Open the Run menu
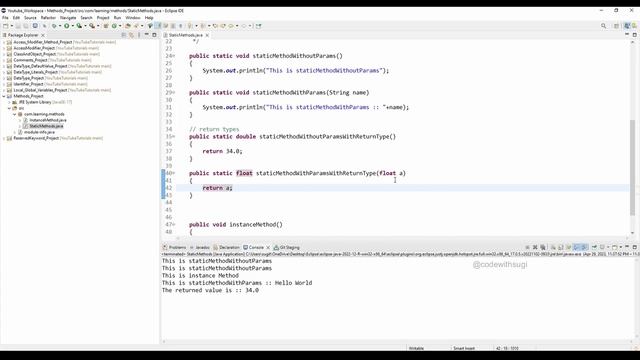This screenshot has height=360, width=640. 117,18
